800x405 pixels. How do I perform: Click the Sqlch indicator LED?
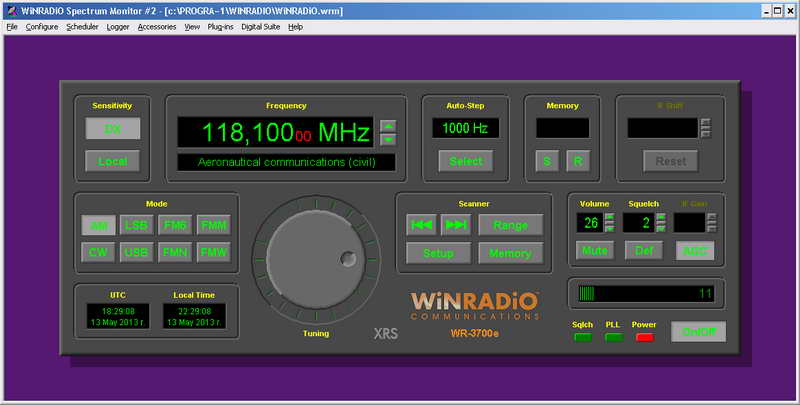click(x=583, y=337)
